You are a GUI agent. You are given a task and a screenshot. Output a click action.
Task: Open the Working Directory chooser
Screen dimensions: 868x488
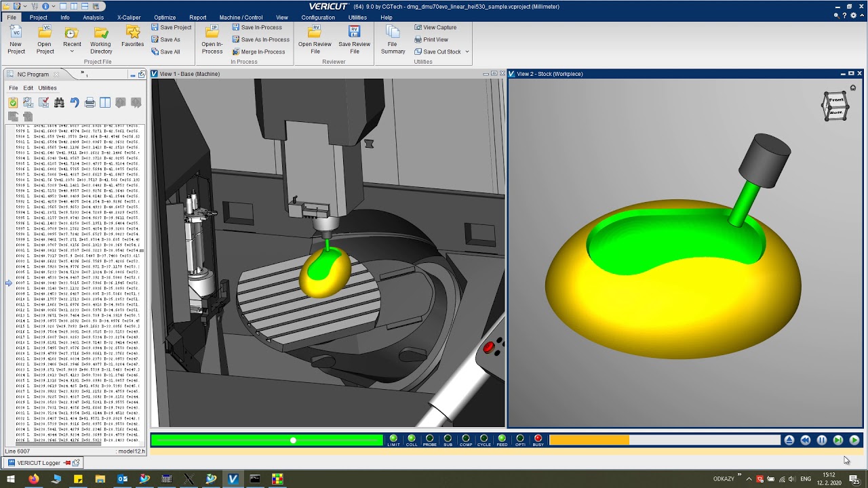point(100,40)
